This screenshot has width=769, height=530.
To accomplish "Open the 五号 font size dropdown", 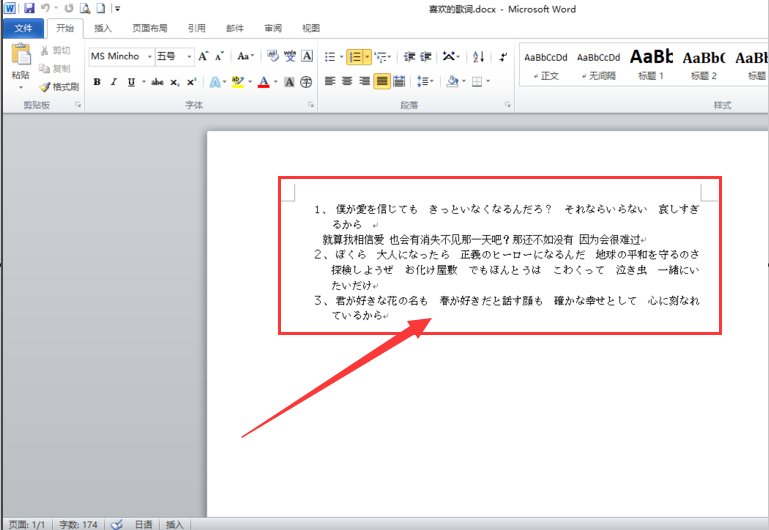I will [189, 57].
